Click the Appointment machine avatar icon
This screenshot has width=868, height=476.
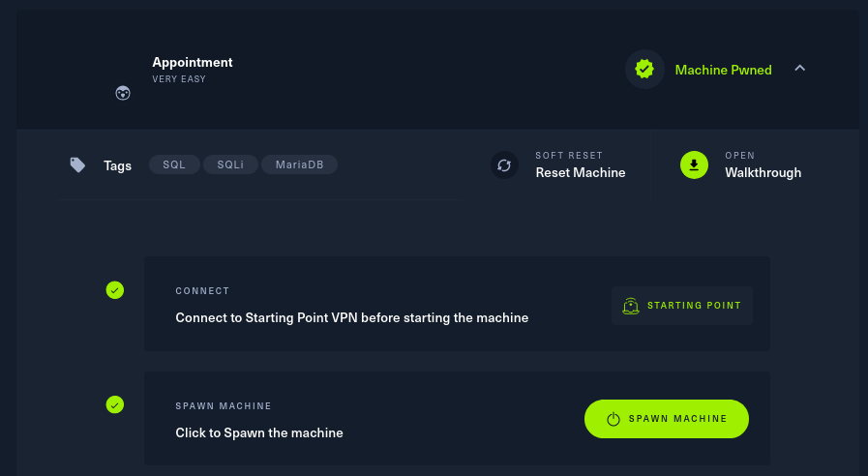coord(123,94)
